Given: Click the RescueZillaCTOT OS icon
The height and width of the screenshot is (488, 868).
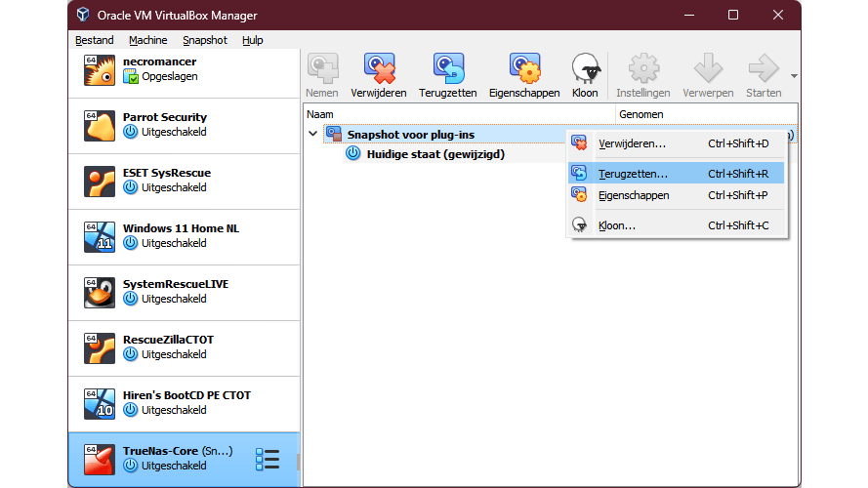Looking at the screenshot, I should tap(100, 348).
